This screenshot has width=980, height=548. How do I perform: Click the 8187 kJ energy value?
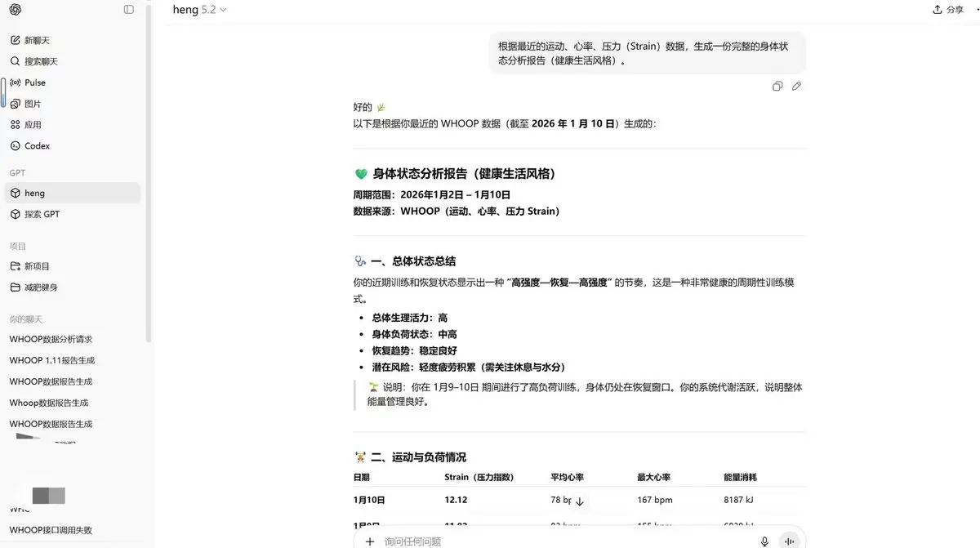pyautogui.click(x=738, y=500)
